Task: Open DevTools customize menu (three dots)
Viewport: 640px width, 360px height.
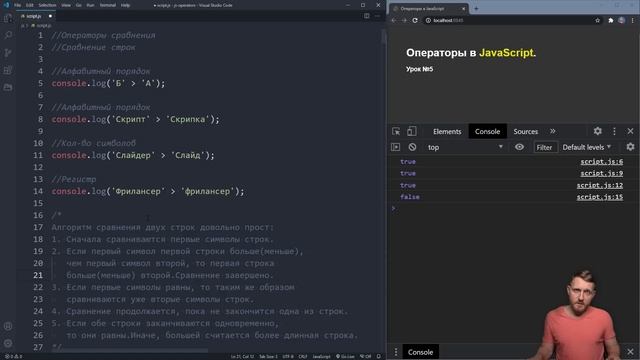Action: coord(614,131)
